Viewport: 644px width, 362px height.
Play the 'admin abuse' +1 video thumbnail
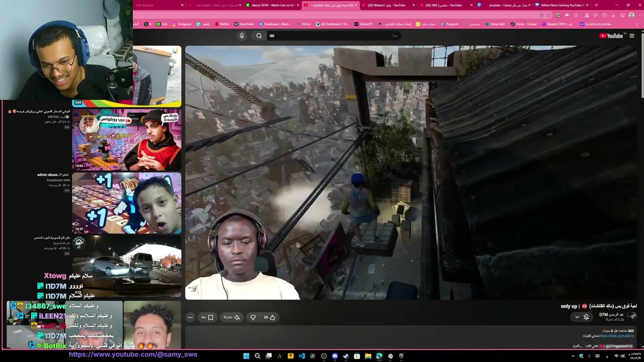pyautogui.click(x=126, y=203)
